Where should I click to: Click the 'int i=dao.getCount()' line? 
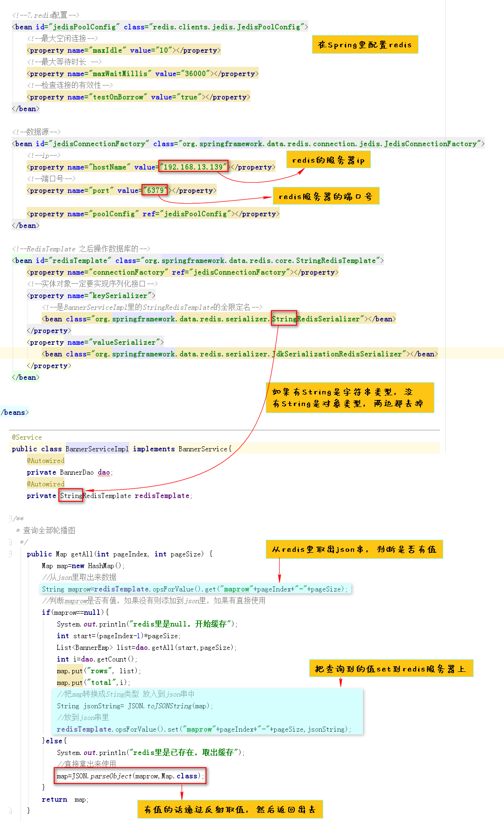(x=97, y=659)
